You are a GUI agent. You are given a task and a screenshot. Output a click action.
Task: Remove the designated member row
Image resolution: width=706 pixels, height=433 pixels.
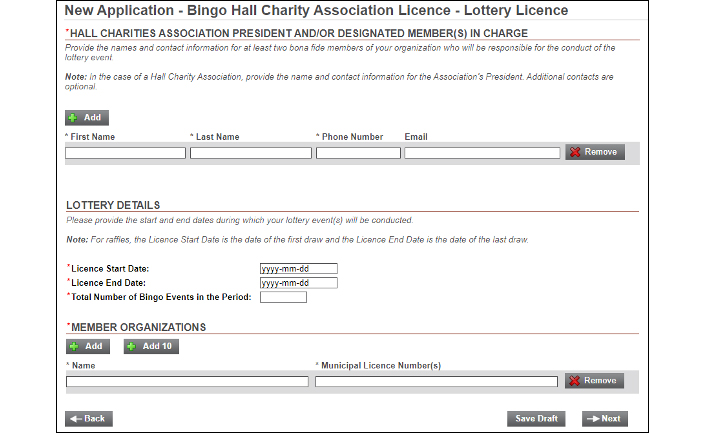(x=595, y=152)
